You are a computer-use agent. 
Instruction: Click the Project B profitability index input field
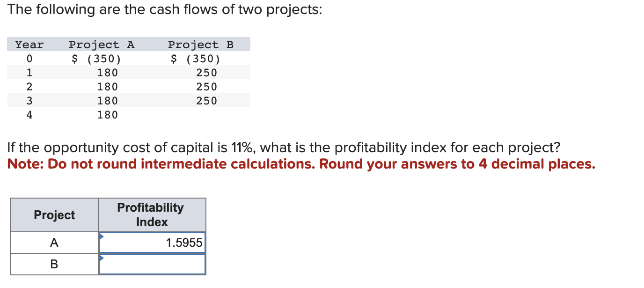[152, 264]
